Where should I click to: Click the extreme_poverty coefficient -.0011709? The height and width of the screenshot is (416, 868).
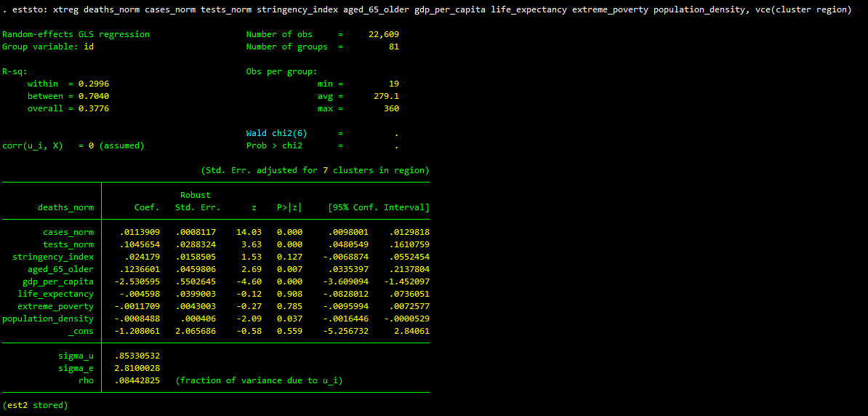(x=137, y=306)
